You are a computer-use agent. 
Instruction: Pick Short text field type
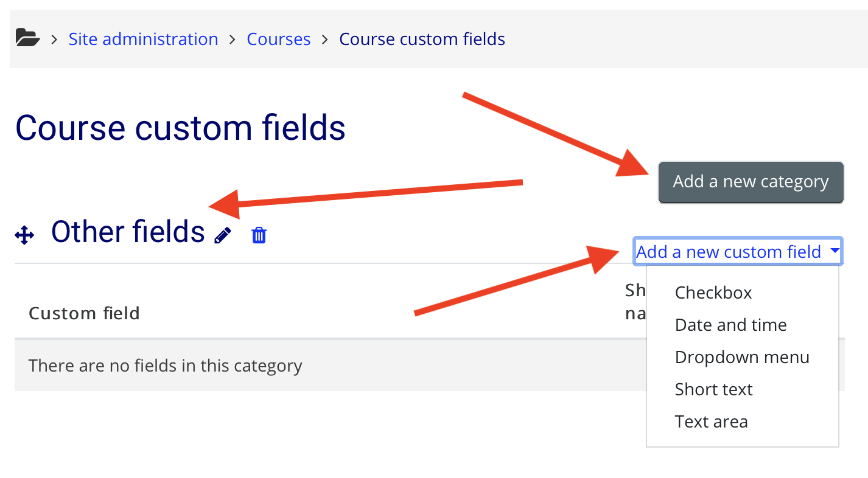[x=713, y=389]
